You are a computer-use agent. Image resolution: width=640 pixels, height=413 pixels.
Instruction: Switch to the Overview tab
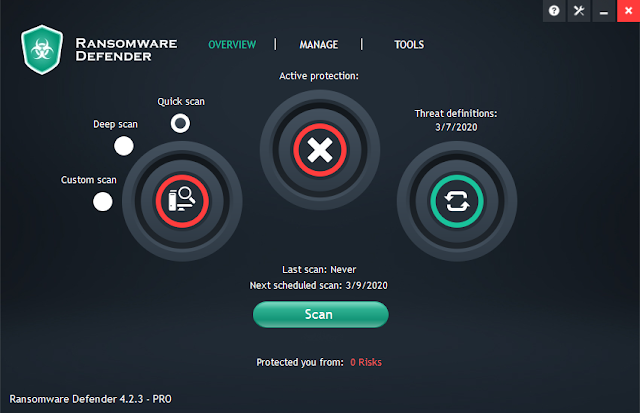point(232,44)
